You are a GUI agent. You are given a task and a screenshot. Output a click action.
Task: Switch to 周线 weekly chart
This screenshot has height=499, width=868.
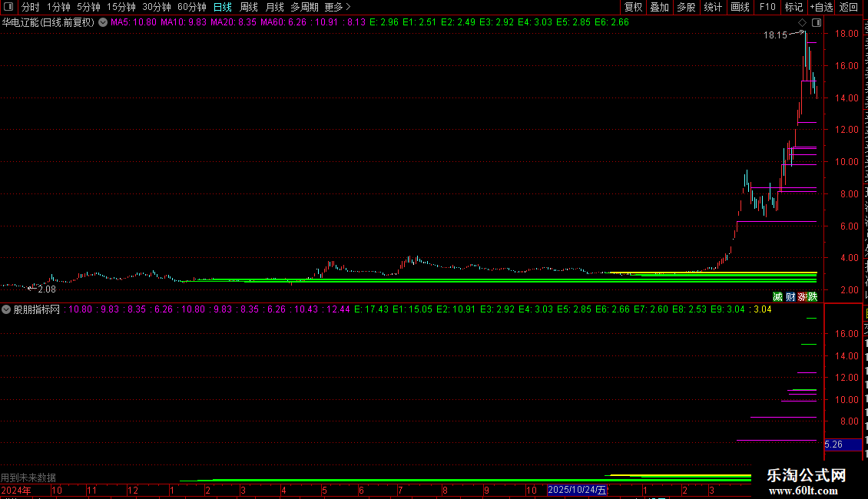[249, 7]
